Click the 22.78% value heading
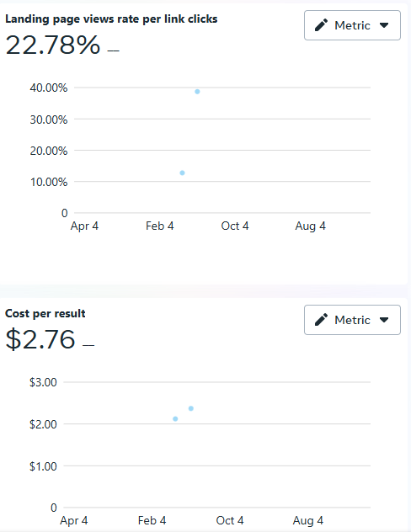Image resolution: width=411 pixels, height=532 pixels. (x=53, y=45)
